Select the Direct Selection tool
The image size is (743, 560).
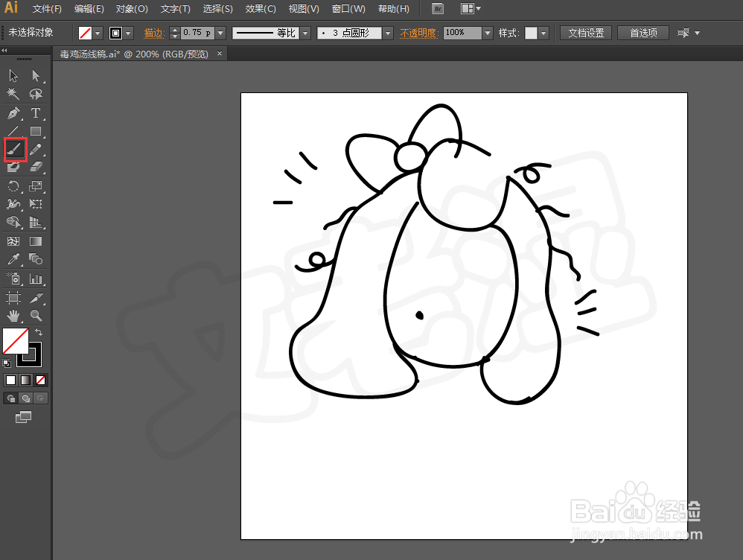coord(36,76)
